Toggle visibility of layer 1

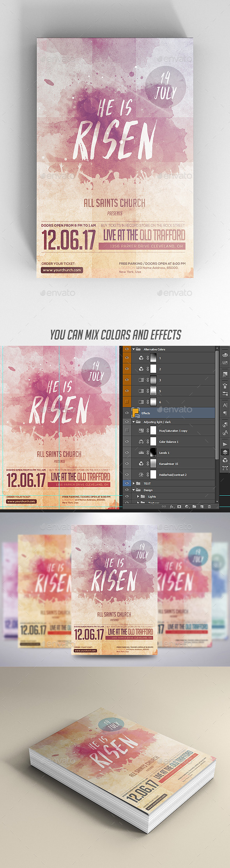[x=127, y=358]
